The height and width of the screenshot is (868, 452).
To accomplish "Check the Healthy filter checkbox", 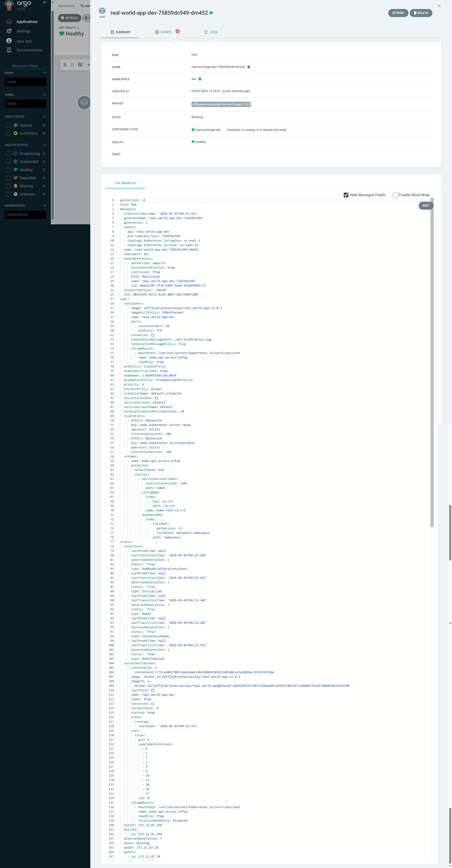I will pos(9,170).
